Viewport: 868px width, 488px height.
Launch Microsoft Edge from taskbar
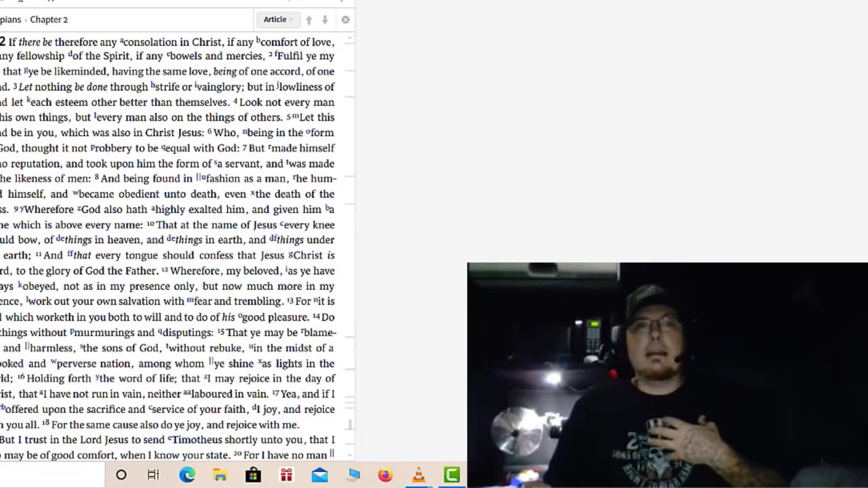pos(187,475)
